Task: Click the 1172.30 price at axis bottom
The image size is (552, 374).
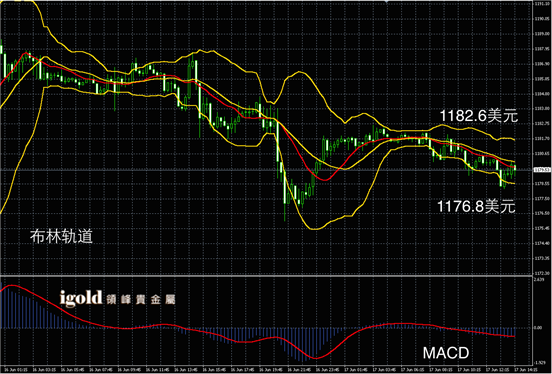Action: point(542,273)
